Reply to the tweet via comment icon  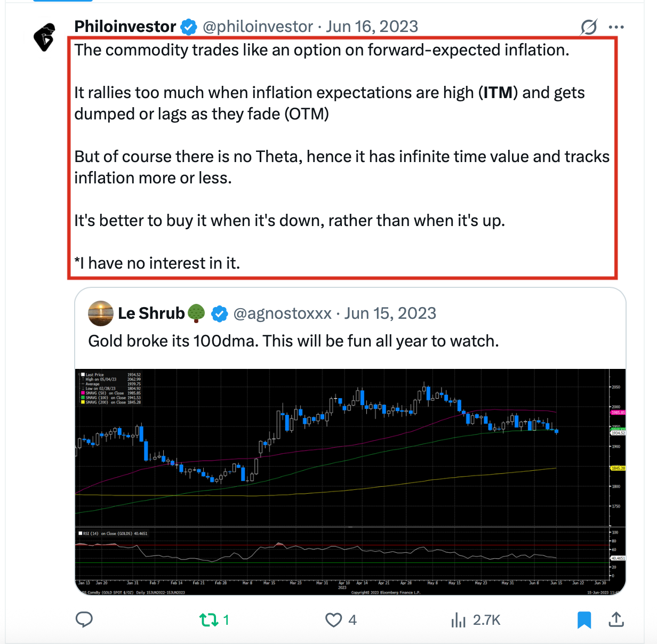pos(84,619)
